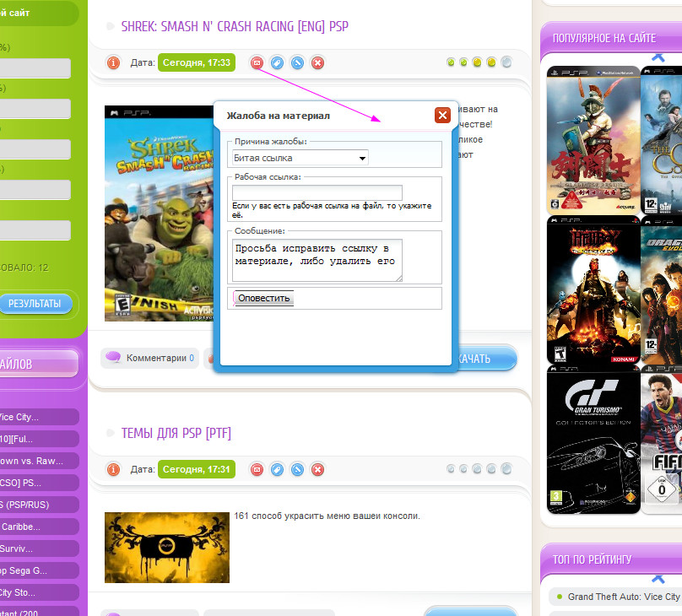
Task: Rate the Shrek post two stars
Action: [x=463, y=62]
